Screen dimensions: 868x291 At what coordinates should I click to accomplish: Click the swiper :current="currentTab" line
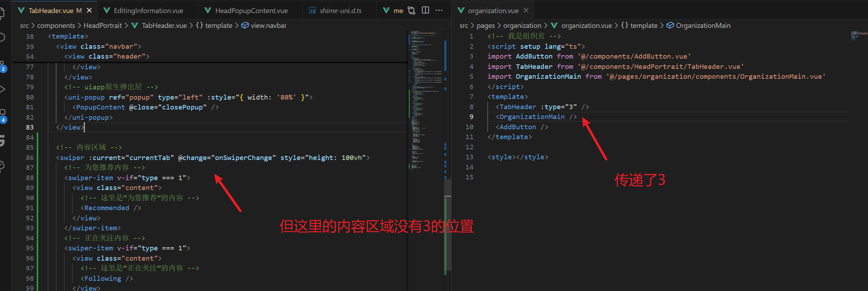pyautogui.click(x=213, y=158)
